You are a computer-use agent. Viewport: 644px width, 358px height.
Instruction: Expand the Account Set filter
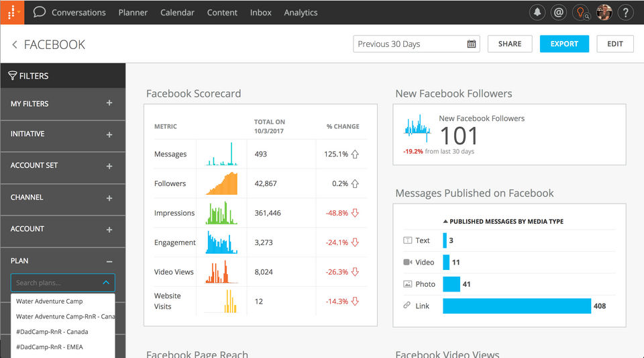tap(109, 166)
